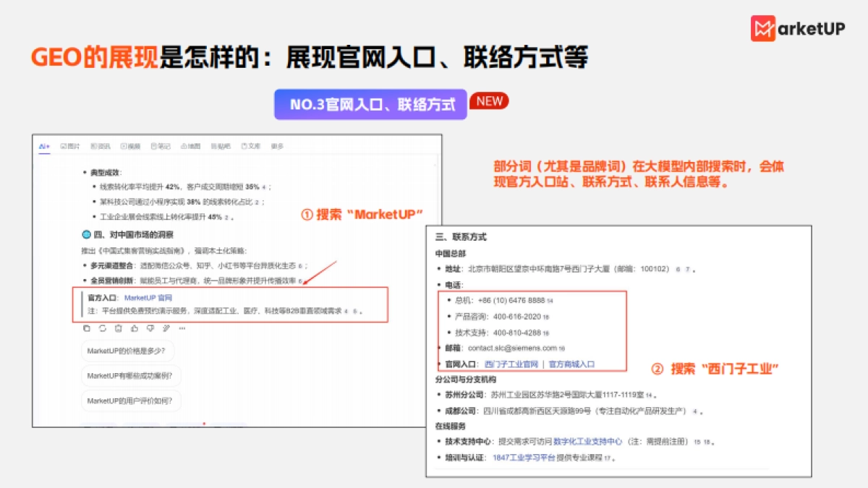Open the more actions ellipsis below the answer
Screen dimensions: 868x488
(182, 329)
